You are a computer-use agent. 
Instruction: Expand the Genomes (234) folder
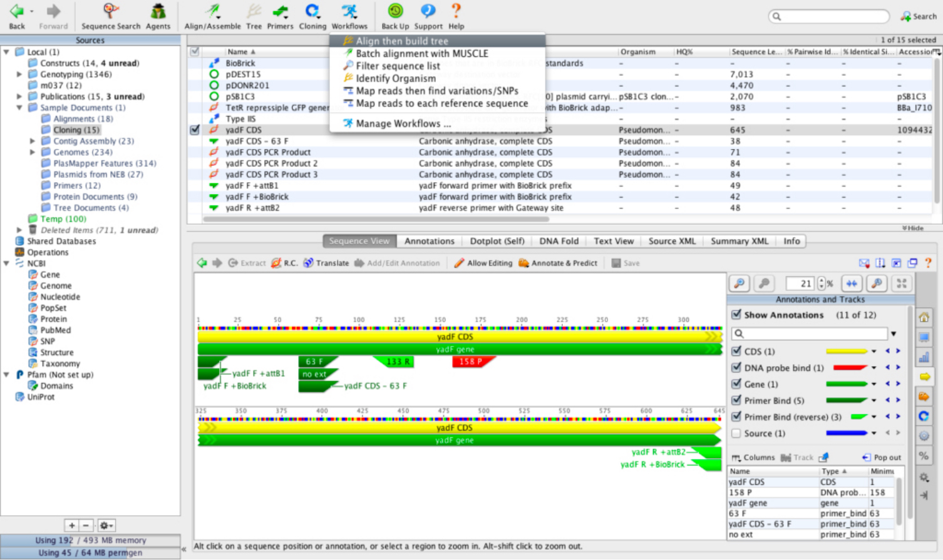33,152
